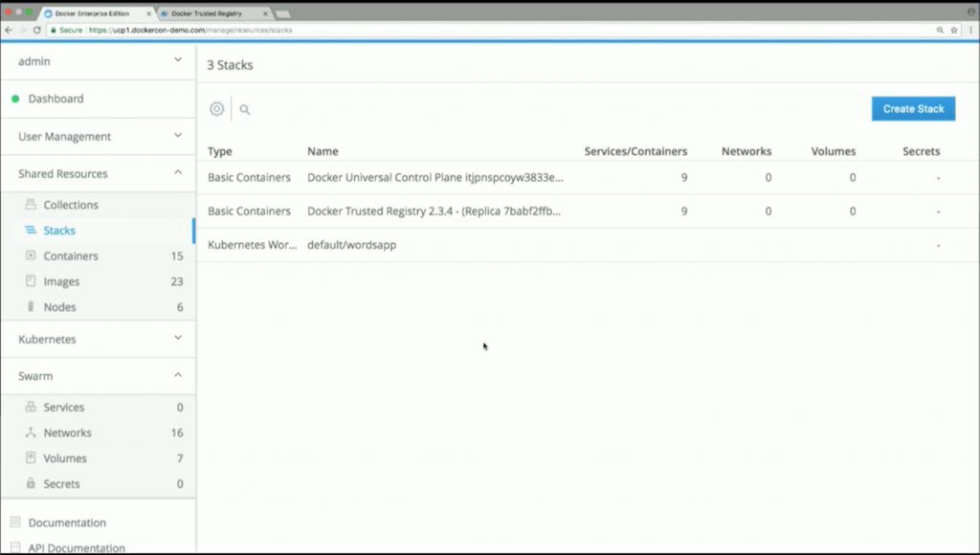Click the Nodes icon in sidebar
980x555 pixels.
click(x=30, y=306)
